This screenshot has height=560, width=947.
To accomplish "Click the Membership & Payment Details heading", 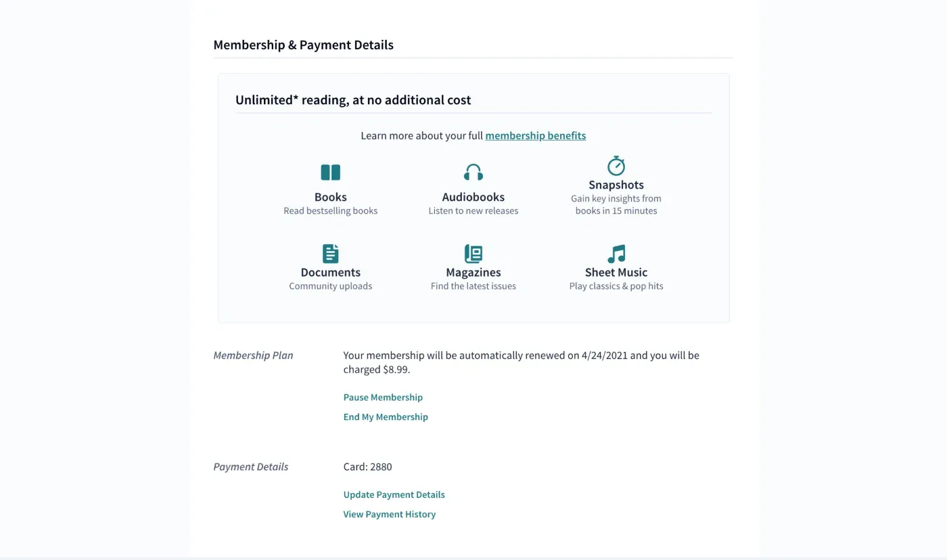I will (x=303, y=45).
